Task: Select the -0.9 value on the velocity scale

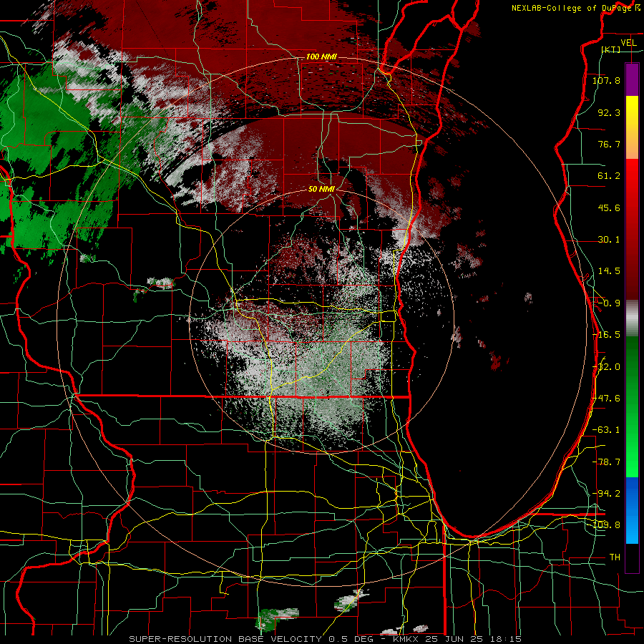Action: click(x=609, y=303)
